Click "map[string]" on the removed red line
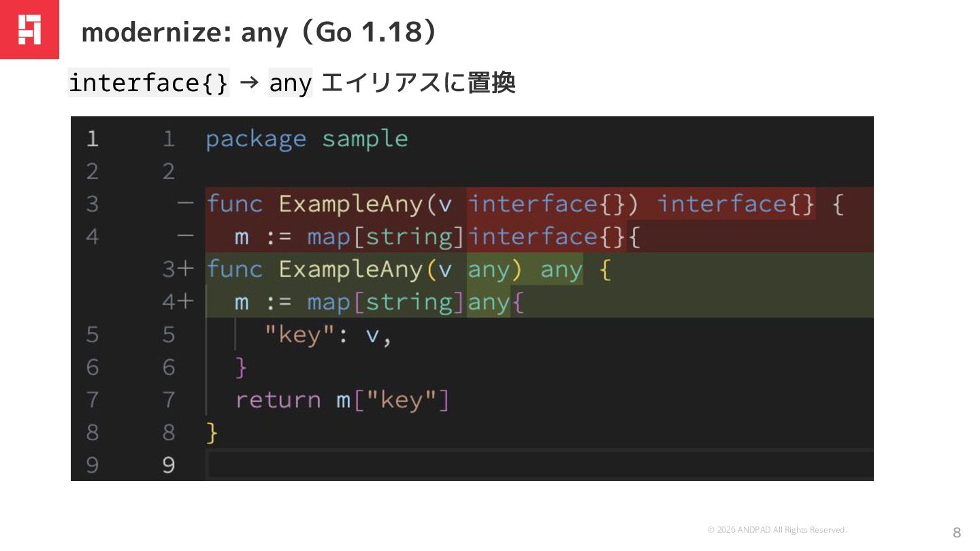The image size is (980, 551). [386, 237]
